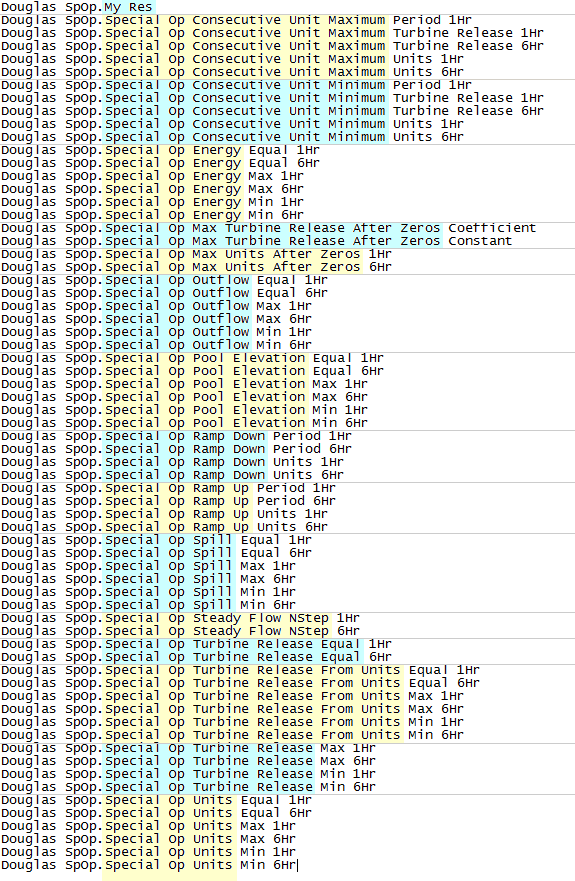This screenshot has width=575, height=881.
Task: Select 'Consecutive Unit Maximum Units 6Hr' line
Action: pos(232,72)
